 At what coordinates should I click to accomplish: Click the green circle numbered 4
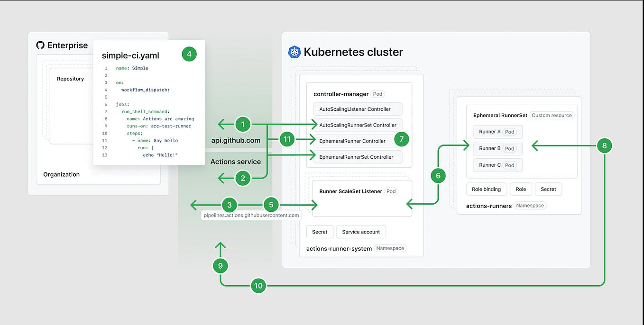[x=189, y=54]
